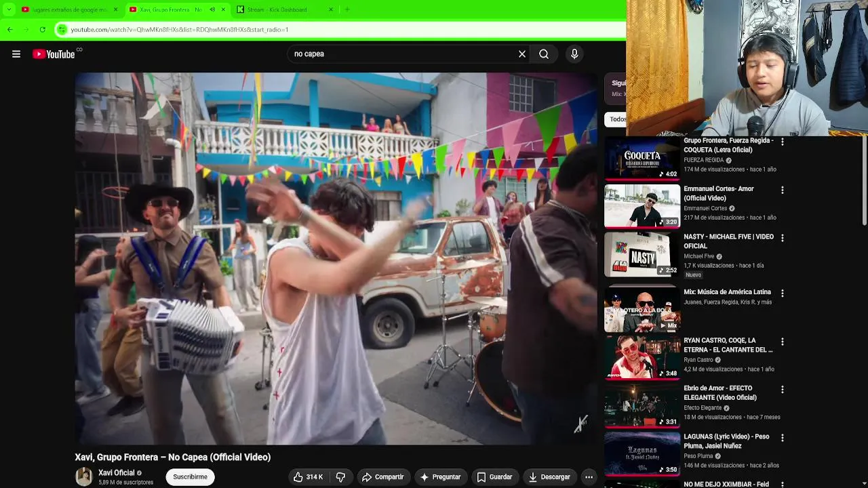
Task: Open options menu for Ryan Castro video
Action: tap(783, 342)
